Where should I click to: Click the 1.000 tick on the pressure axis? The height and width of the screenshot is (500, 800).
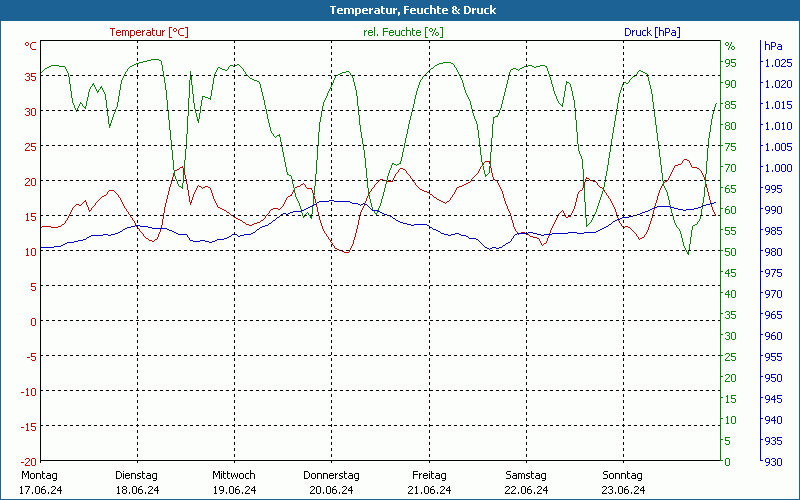[778, 168]
